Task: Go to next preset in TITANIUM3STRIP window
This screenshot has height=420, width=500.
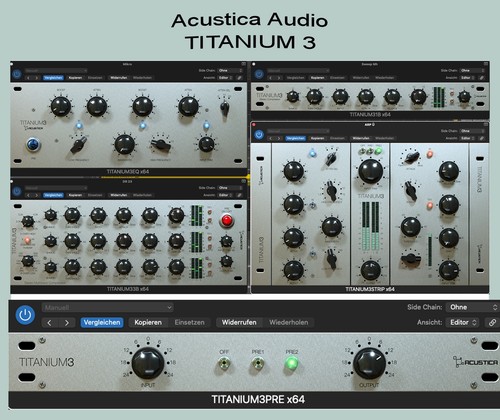Action: coord(279,138)
